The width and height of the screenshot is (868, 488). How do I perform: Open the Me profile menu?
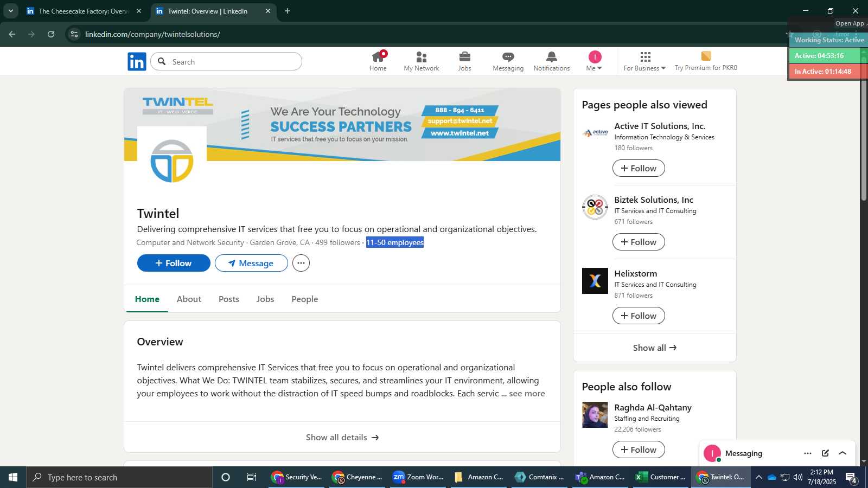click(x=595, y=61)
